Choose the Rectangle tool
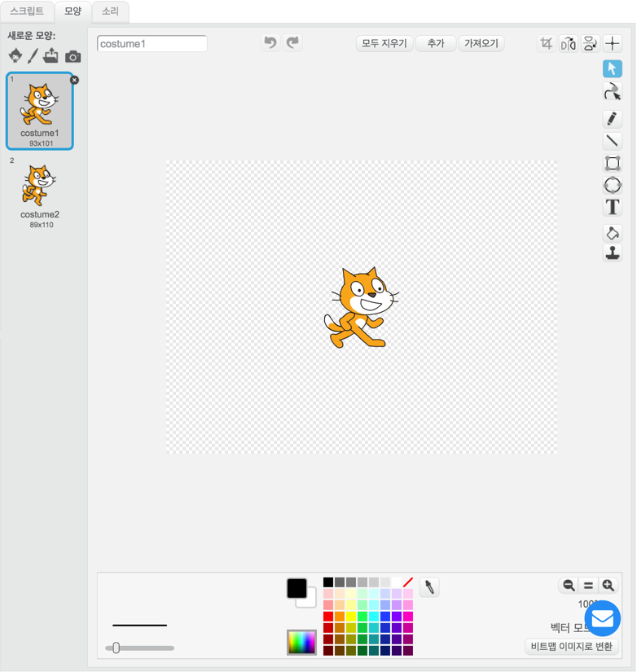 (x=613, y=163)
